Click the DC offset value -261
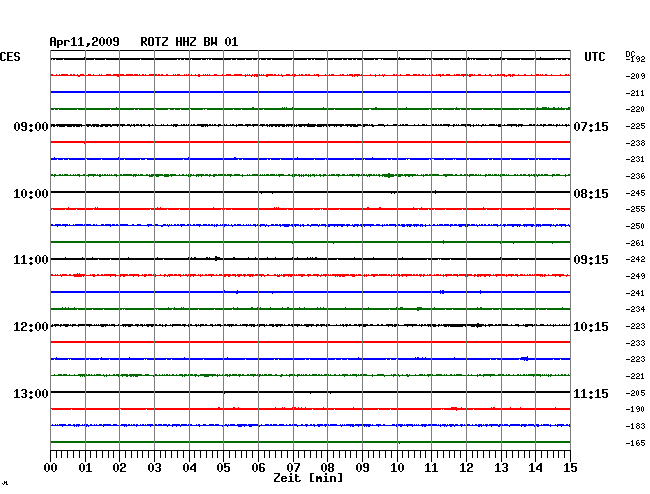Image resolution: width=650 pixels, height=494 pixels. (635, 243)
